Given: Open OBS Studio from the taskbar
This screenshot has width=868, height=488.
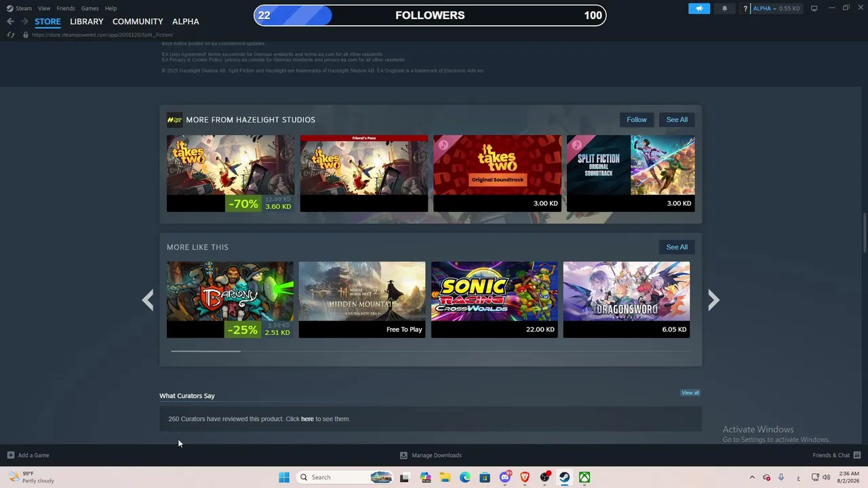Looking at the screenshot, I should [545, 477].
